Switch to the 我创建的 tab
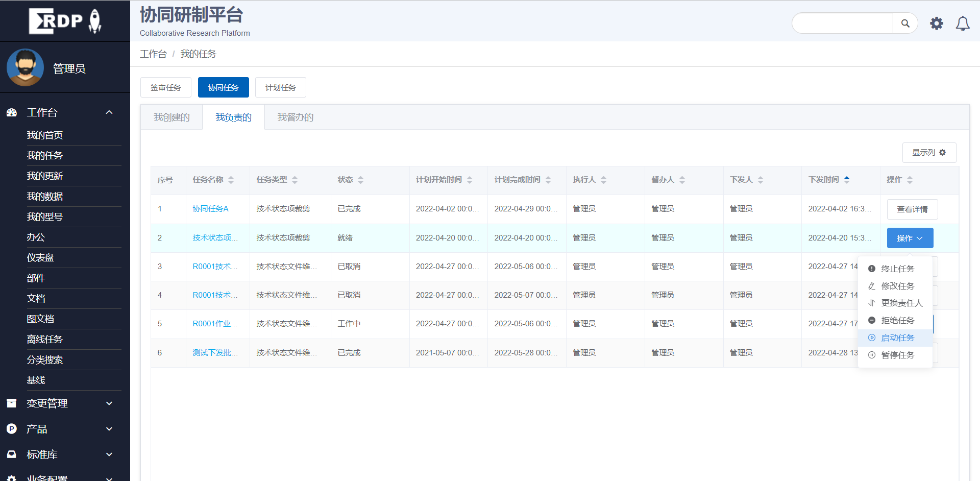 [171, 117]
